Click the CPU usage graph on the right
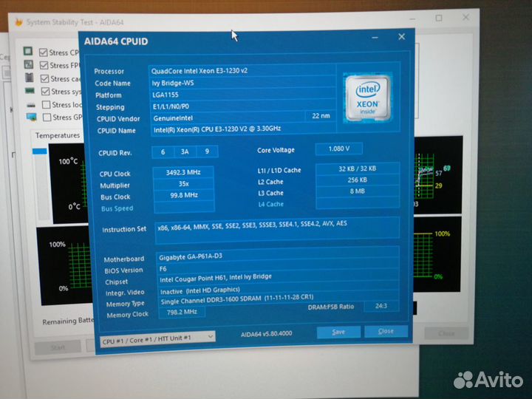The image size is (532, 399). [x=437, y=254]
